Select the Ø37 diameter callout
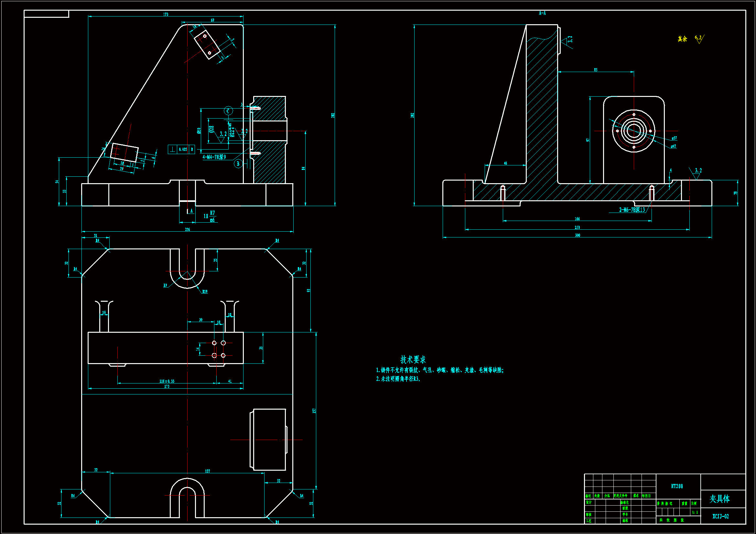This screenshot has height=534, width=756. tap(674, 138)
